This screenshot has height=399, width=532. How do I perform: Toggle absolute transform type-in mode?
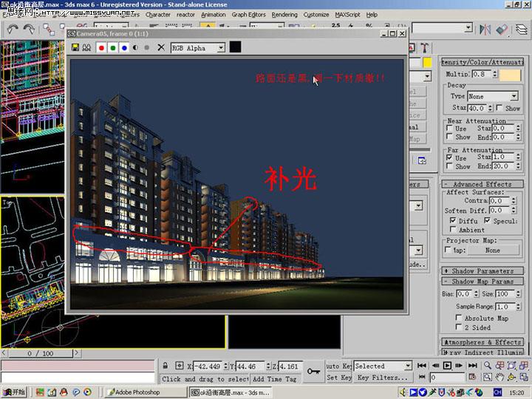coord(179,366)
